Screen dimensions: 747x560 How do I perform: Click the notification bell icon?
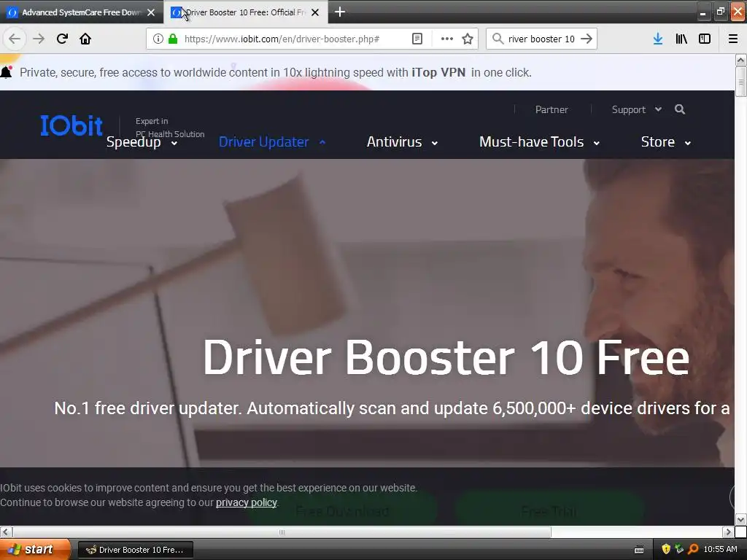coord(6,72)
